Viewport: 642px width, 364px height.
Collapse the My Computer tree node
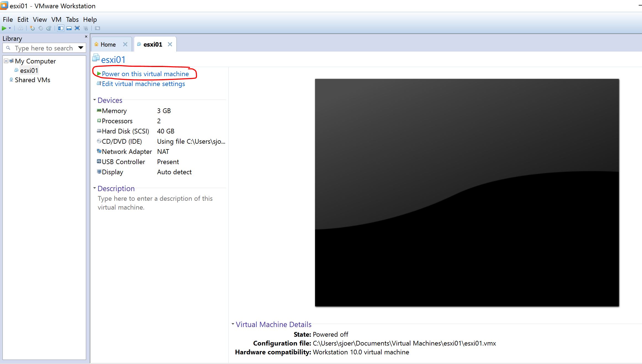(x=6, y=61)
